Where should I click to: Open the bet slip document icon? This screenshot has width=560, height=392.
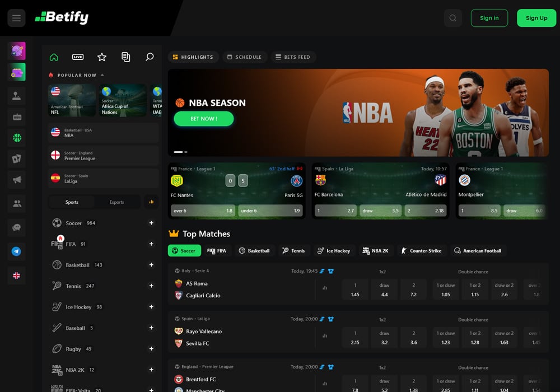tap(125, 57)
